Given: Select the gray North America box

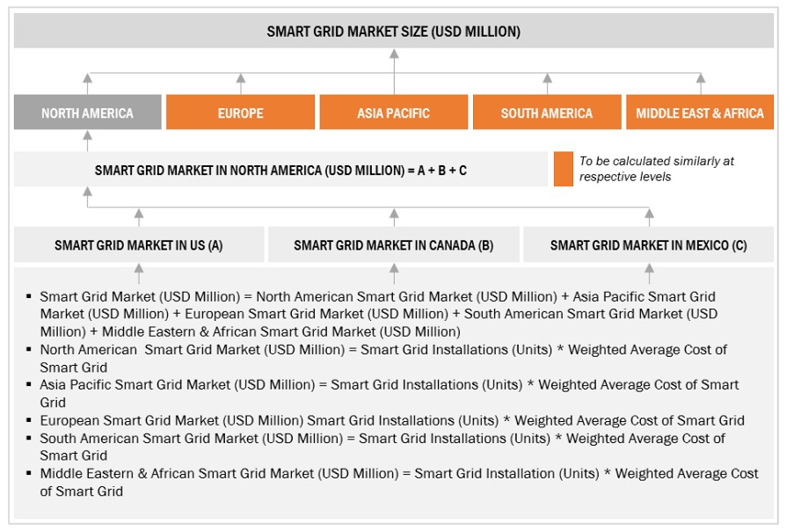Looking at the screenshot, I should click(x=87, y=113).
